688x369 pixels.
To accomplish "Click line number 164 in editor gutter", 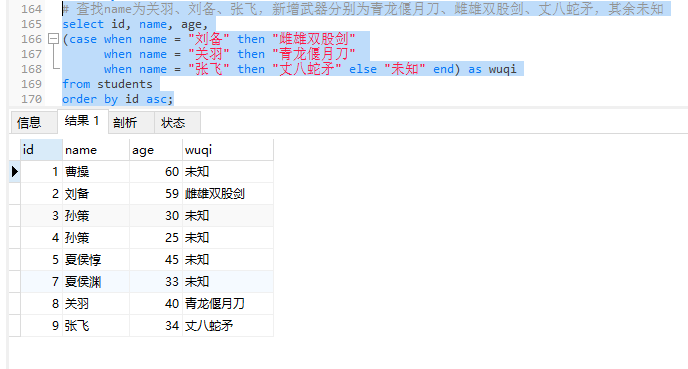I will point(32,9).
